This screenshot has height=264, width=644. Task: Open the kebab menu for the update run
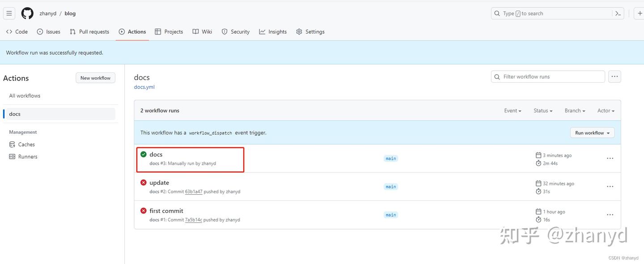[x=610, y=186]
